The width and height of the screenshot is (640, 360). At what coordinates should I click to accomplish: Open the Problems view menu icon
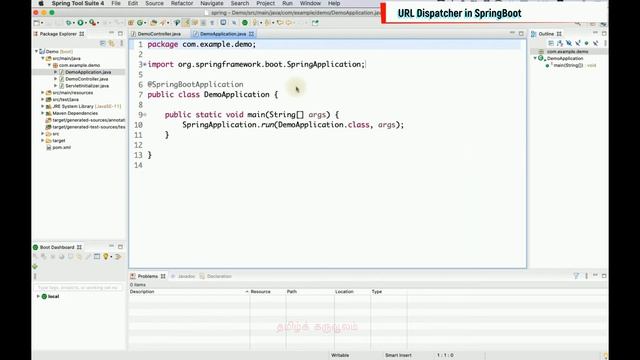tap(586, 276)
